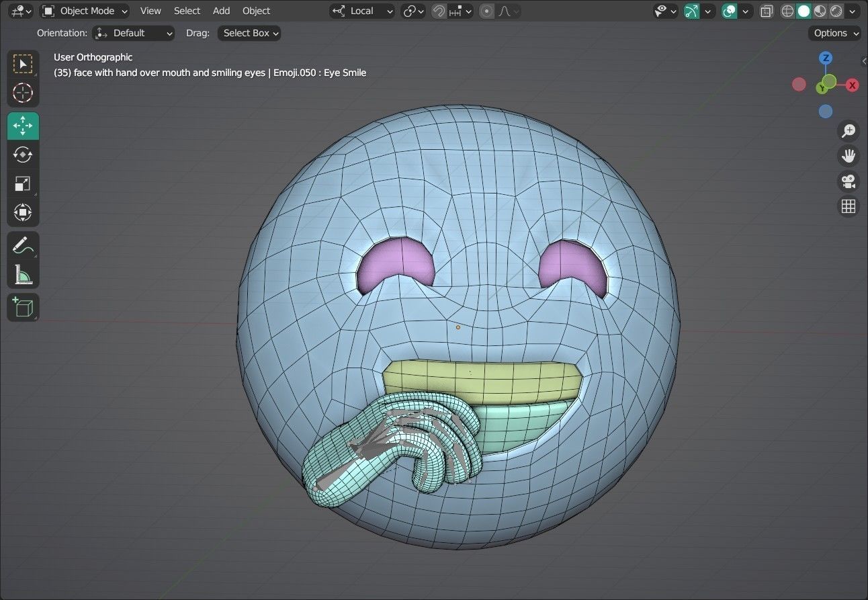Expand the Options dropdown
The width and height of the screenshot is (868, 600).
pyautogui.click(x=834, y=33)
